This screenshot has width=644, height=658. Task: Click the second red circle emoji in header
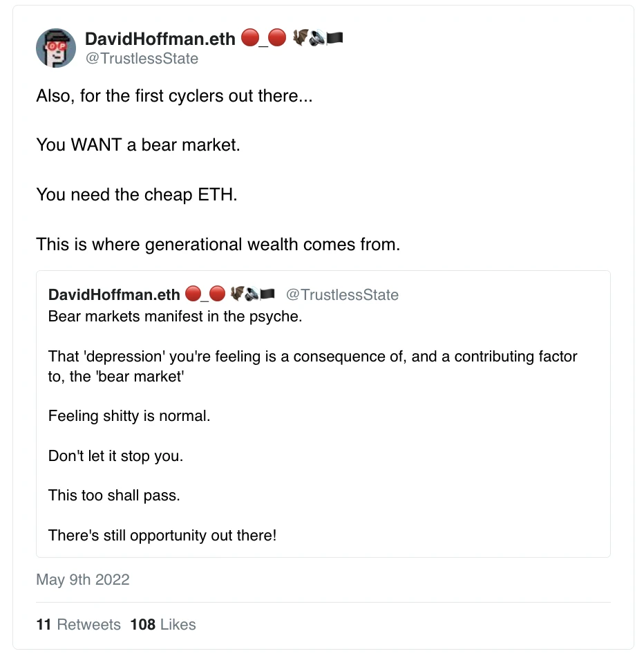(277, 37)
